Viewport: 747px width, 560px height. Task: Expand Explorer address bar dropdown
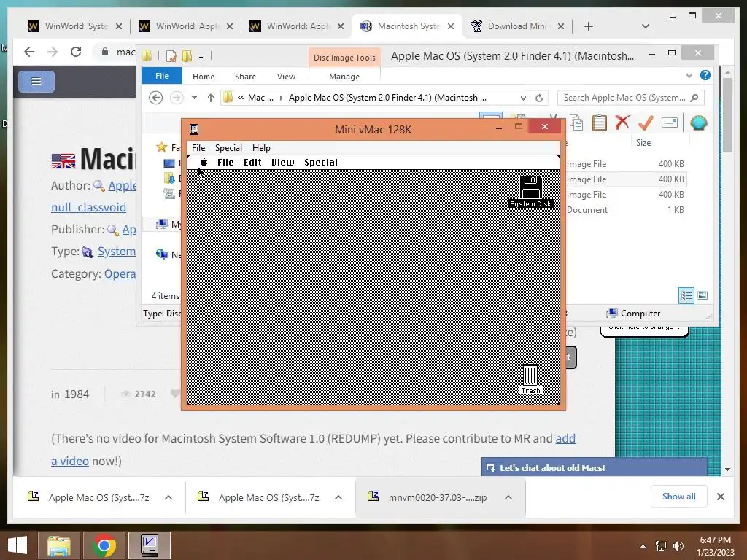[523, 98]
